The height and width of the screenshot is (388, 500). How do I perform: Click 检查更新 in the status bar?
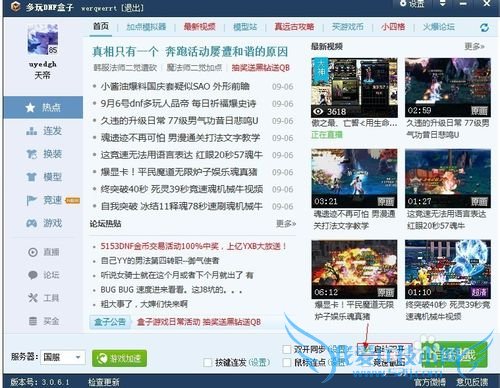click(103, 382)
